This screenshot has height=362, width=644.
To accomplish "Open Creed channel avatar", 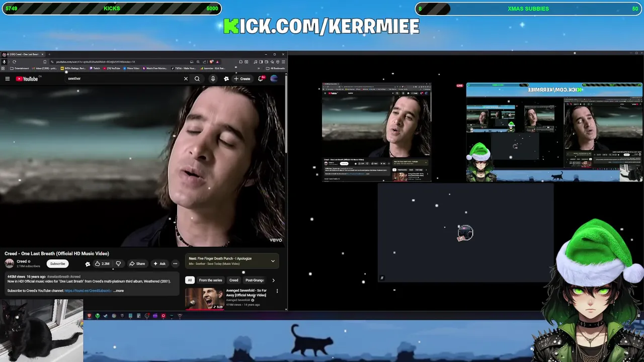I will tap(9, 263).
